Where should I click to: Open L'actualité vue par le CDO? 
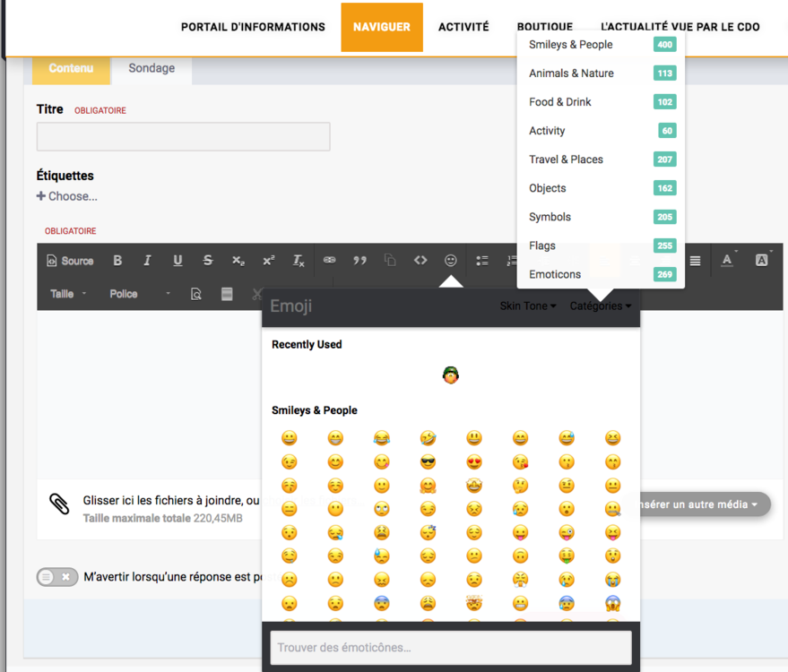680,27
